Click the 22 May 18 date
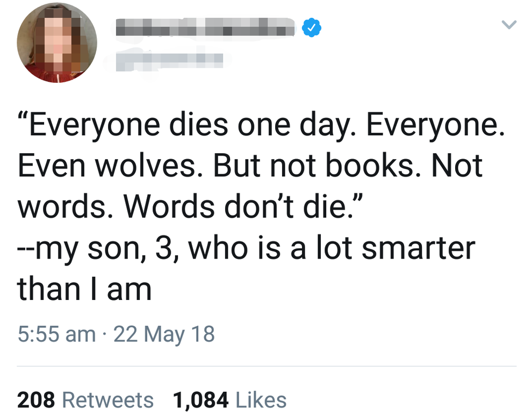The image size is (532, 416). click(x=164, y=334)
